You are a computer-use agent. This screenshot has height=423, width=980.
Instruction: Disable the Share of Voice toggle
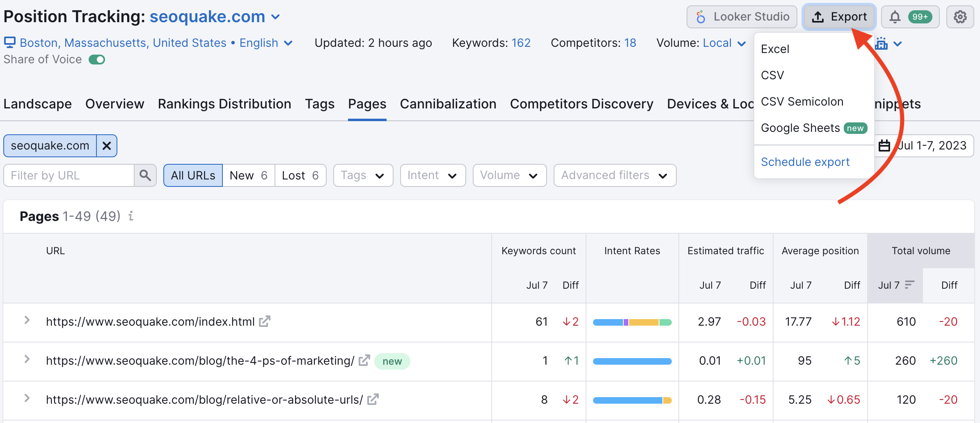(x=97, y=59)
